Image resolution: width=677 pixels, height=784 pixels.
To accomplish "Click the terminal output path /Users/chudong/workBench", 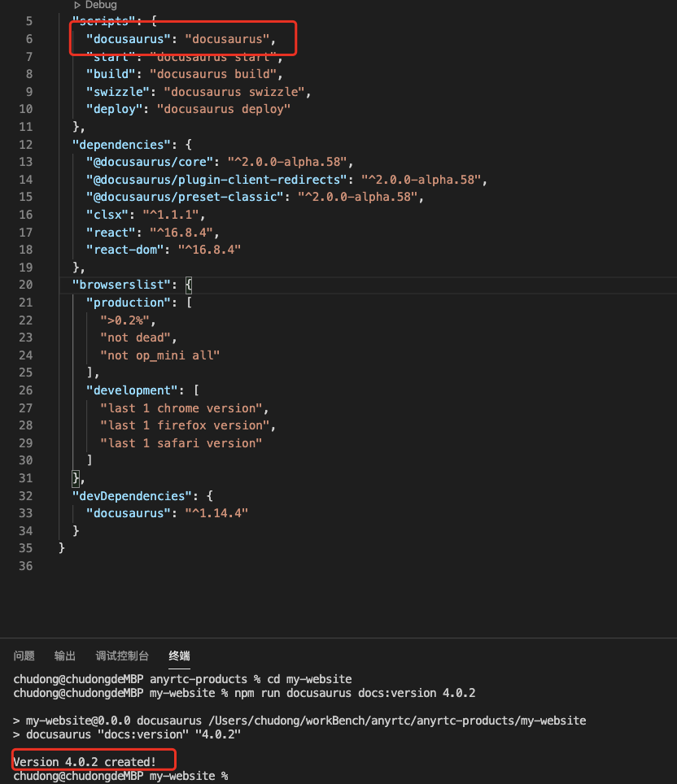I will coord(397,721).
